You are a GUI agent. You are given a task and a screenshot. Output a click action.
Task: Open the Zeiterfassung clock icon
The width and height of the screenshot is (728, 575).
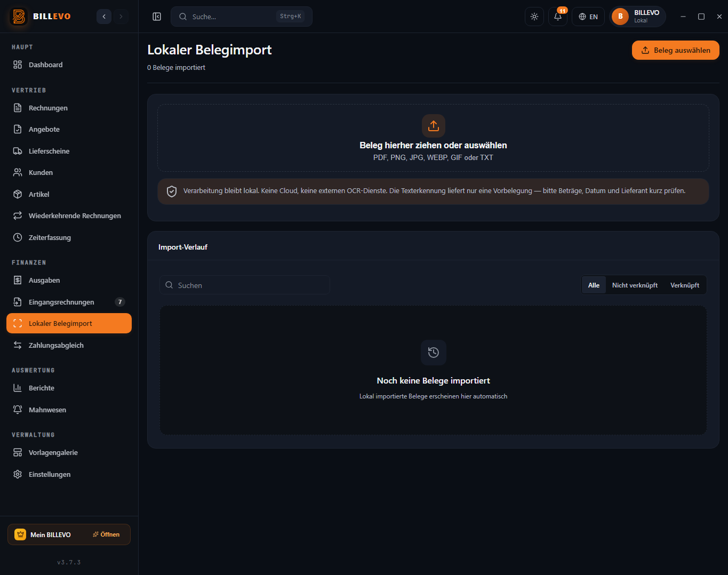tap(18, 237)
